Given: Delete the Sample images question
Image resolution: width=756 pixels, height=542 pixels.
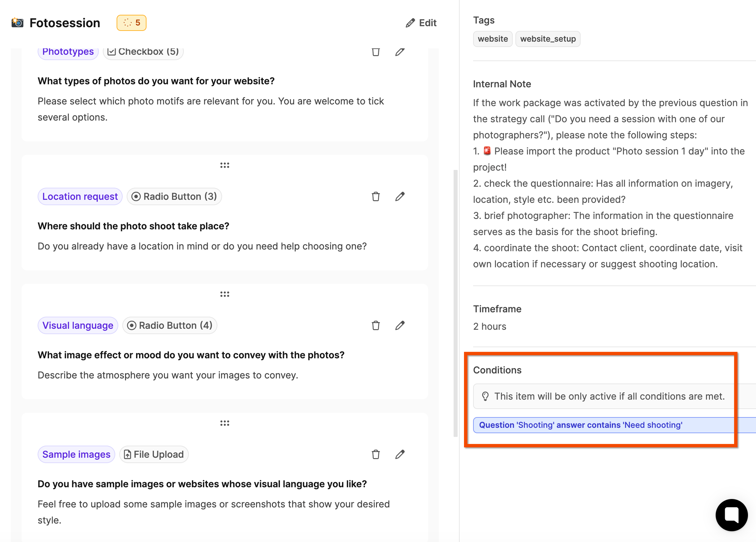Looking at the screenshot, I should click(376, 454).
